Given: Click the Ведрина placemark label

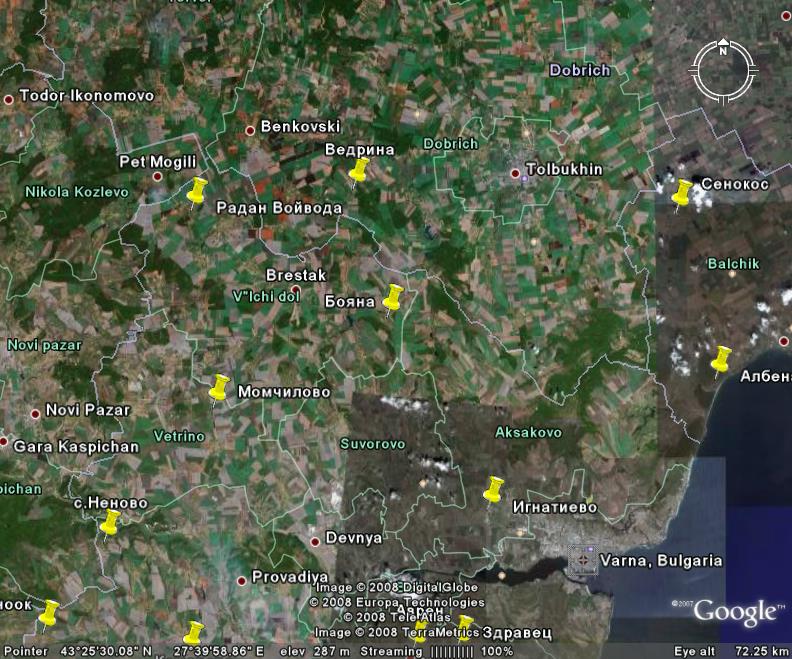Looking at the screenshot, I should click(360, 149).
